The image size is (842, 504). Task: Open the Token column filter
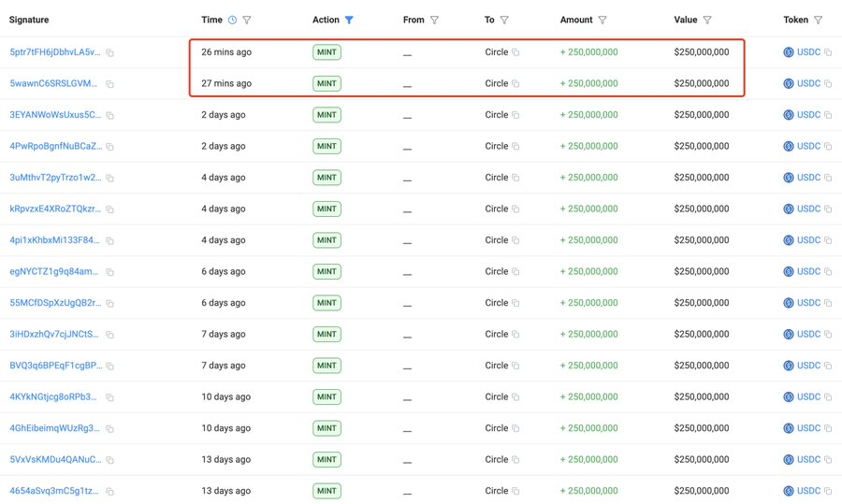tap(819, 20)
